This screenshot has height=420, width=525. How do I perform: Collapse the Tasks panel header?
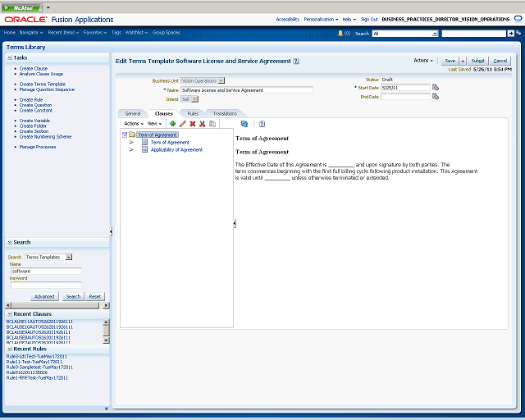coord(10,57)
